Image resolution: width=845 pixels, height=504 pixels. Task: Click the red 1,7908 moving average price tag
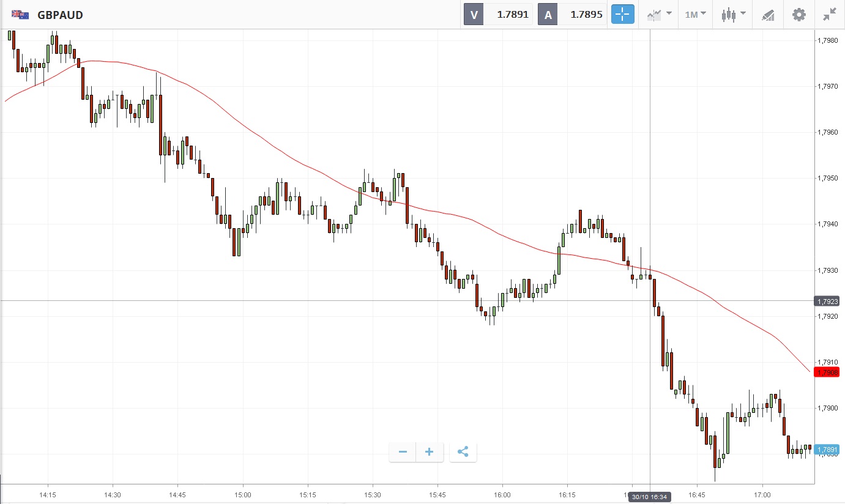click(x=827, y=372)
